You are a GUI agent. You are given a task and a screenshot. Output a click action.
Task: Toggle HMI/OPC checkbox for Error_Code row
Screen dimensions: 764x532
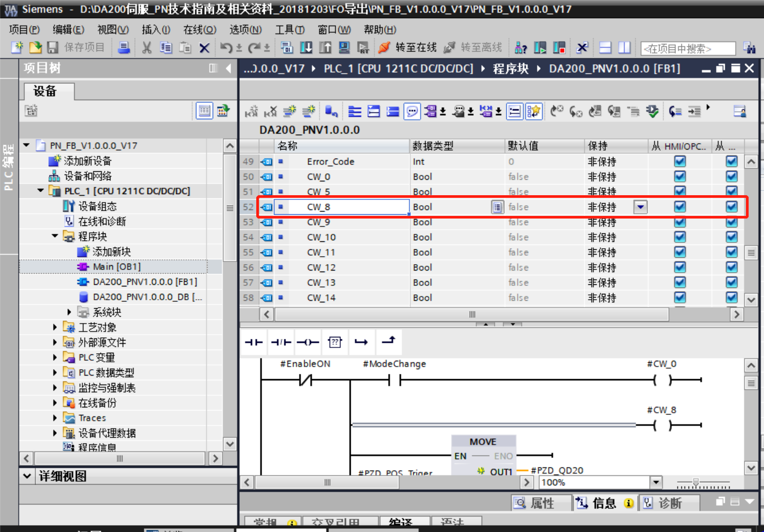point(680,161)
